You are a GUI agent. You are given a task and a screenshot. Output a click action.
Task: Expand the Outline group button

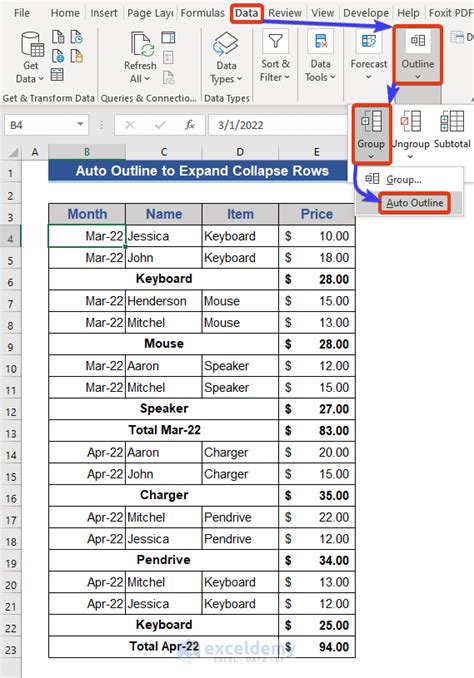click(418, 55)
